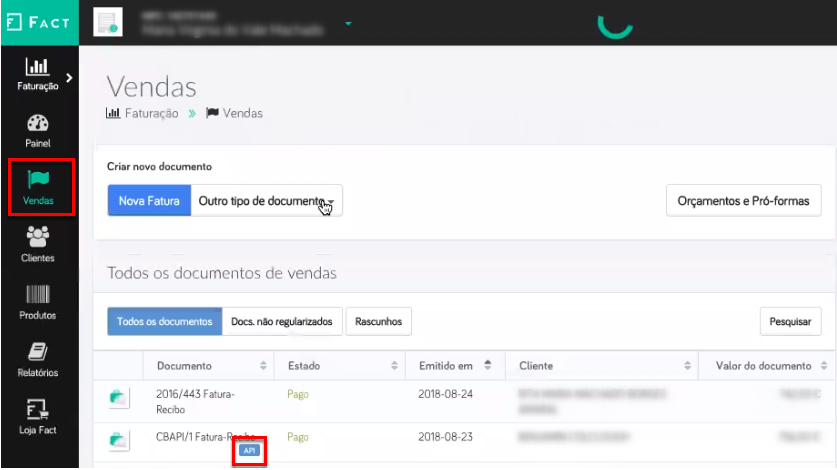Viewport: 837px width, 470px height.
Task: Click the company document icon in header
Action: point(108,22)
